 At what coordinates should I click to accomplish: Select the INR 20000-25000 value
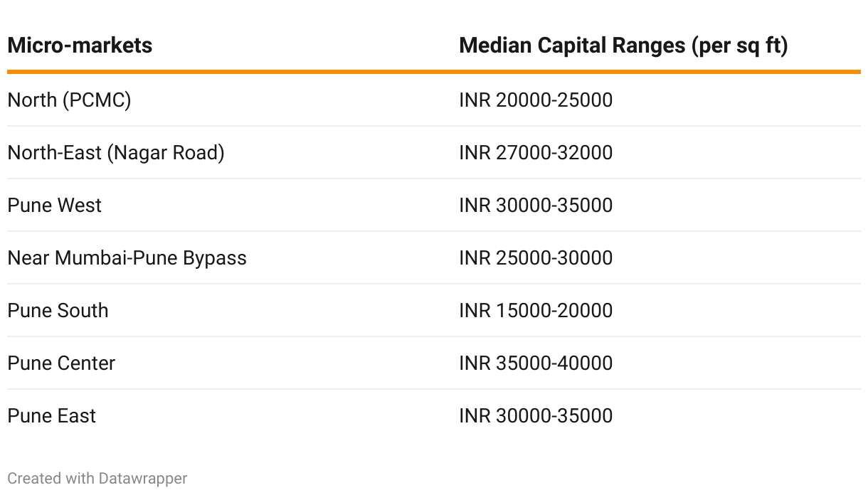point(536,100)
